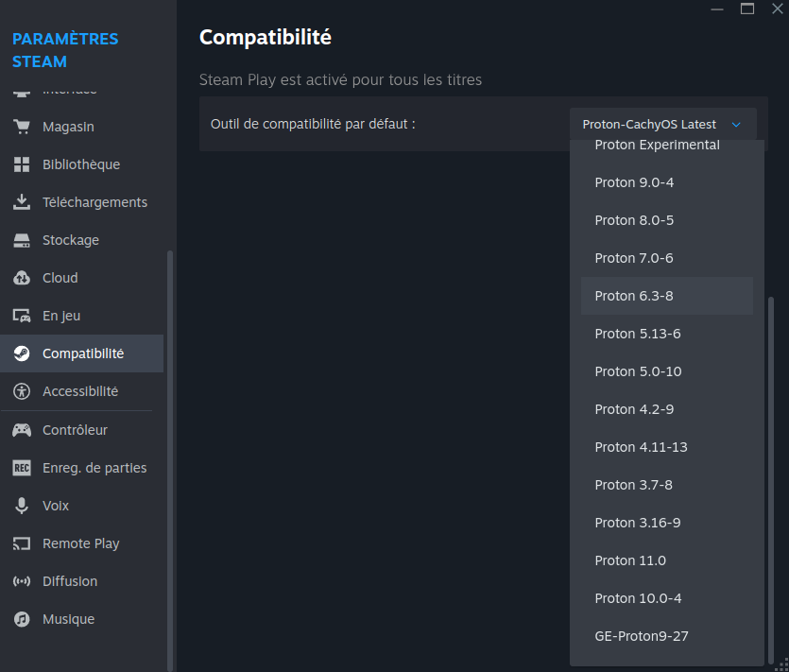Viewport: 789px width, 672px height.
Task: Click the Musique note icon
Action: click(x=22, y=619)
